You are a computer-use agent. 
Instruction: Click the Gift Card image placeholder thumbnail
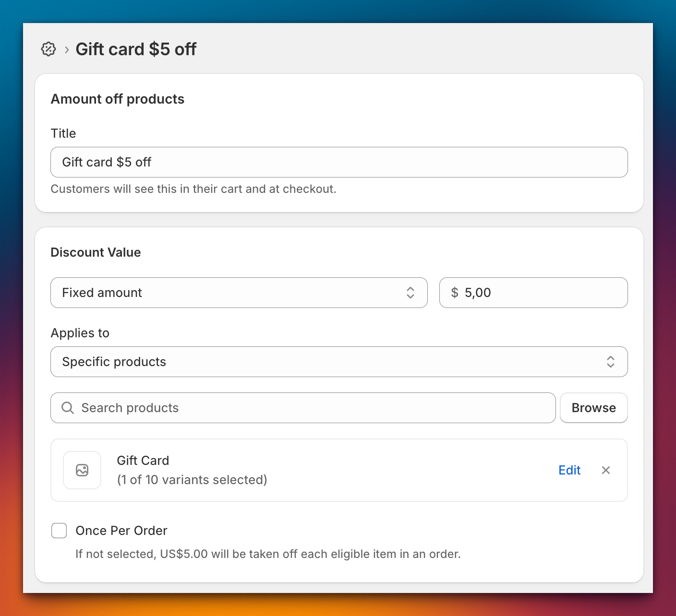tap(82, 470)
